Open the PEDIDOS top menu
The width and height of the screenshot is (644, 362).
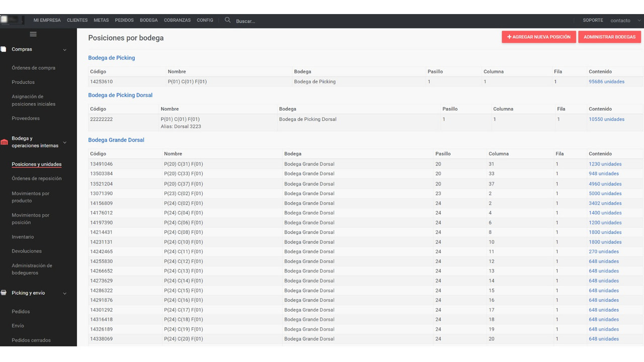pos(124,21)
